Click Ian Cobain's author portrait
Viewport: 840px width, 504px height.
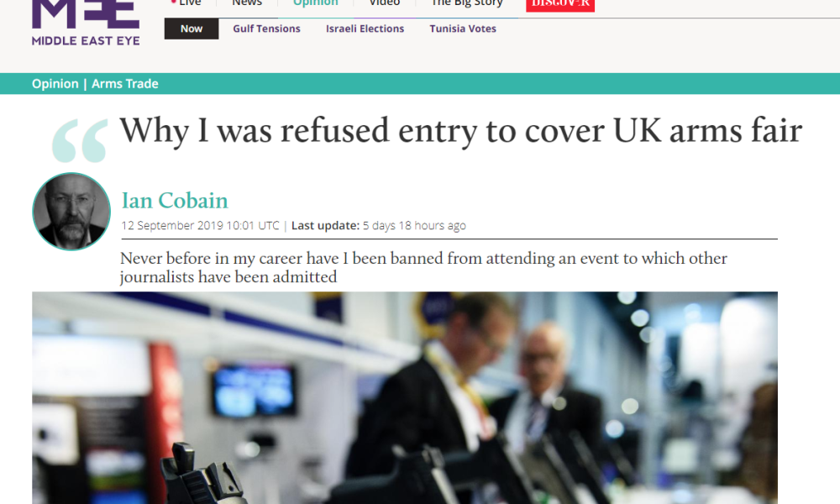point(71,212)
